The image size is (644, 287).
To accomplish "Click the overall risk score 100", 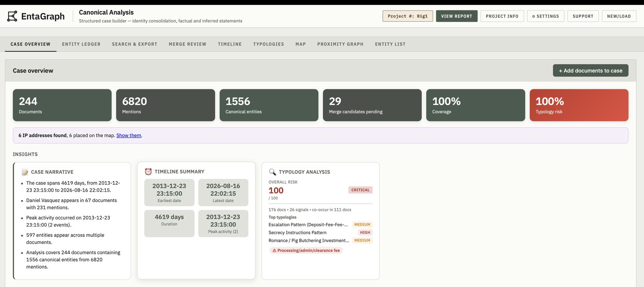I will coord(276,190).
